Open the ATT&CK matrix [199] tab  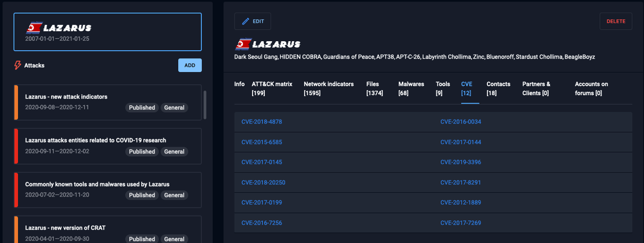coord(272,89)
